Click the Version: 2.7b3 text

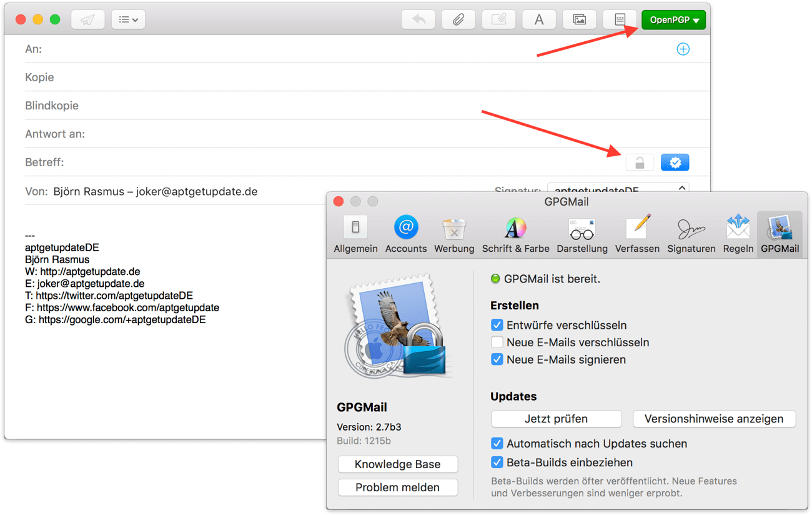pos(369,427)
